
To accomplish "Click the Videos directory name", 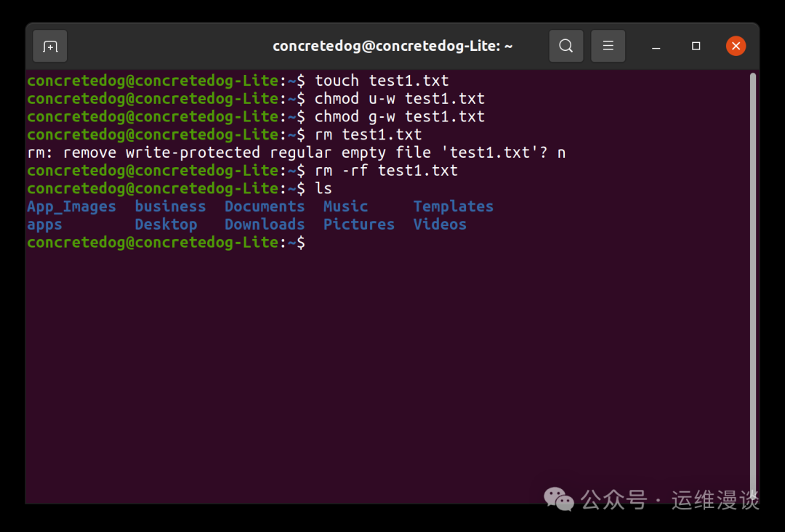I will [440, 225].
